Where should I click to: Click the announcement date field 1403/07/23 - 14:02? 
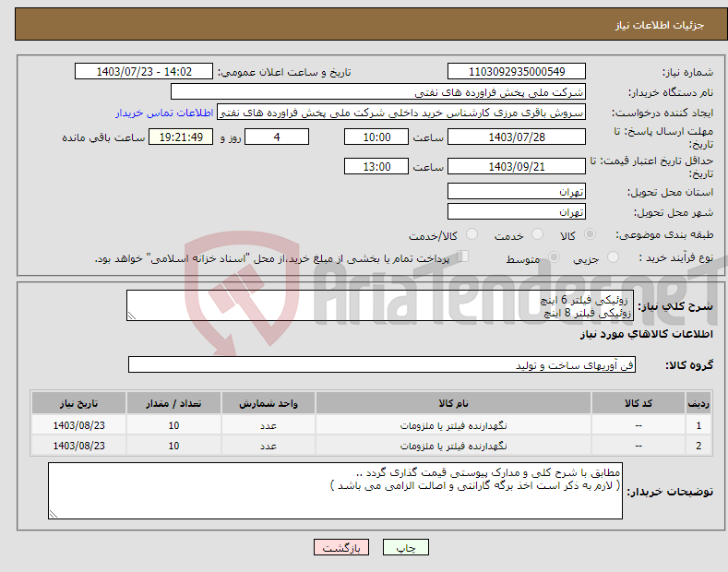pos(143,72)
